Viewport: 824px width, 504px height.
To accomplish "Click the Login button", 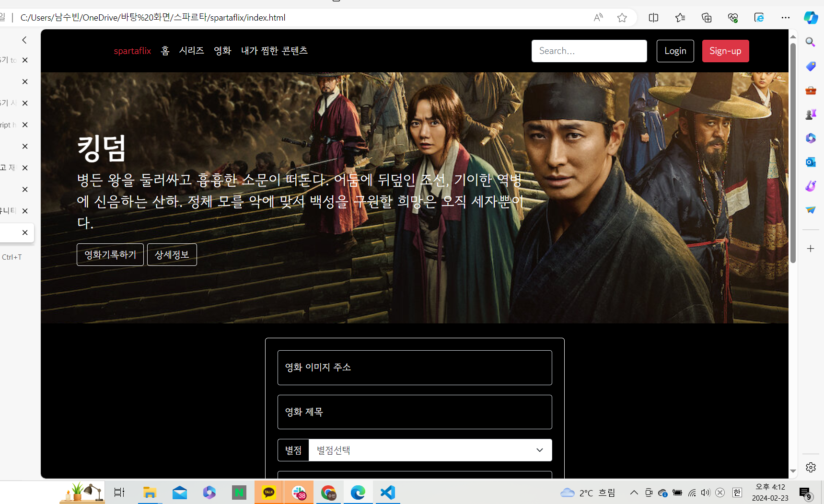I will tap(675, 51).
